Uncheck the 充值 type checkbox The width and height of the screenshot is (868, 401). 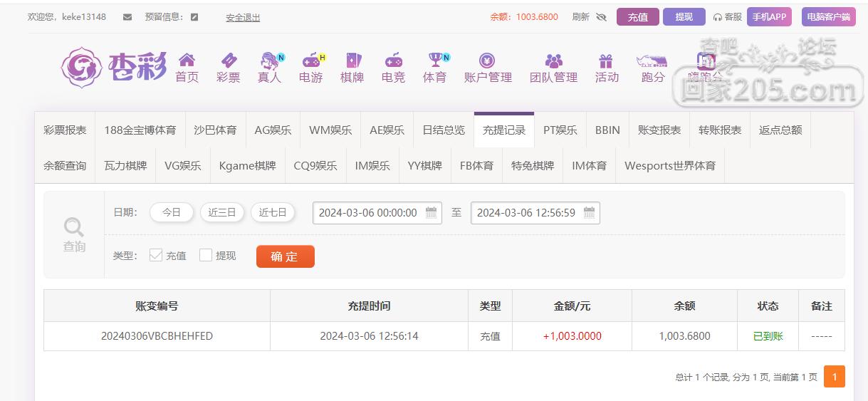pyautogui.click(x=156, y=255)
